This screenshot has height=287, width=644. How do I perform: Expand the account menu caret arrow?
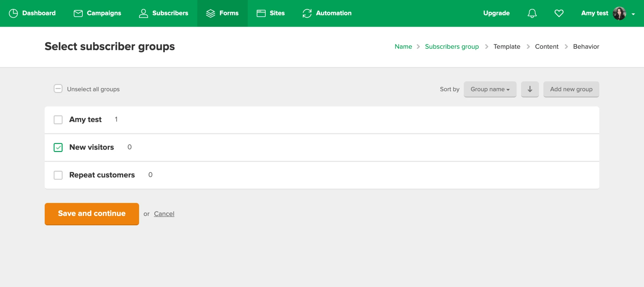click(633, 14)
